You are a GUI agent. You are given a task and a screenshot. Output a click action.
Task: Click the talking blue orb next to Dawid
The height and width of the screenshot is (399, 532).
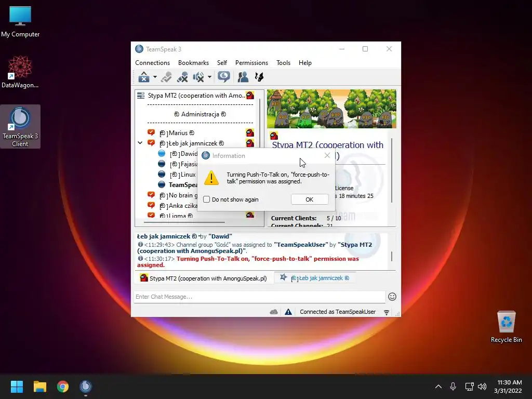click(x=162, y=154)
